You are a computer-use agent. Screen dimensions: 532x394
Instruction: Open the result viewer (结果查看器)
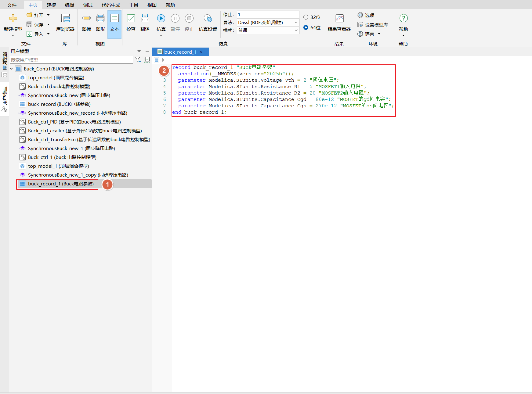point(339,19)
